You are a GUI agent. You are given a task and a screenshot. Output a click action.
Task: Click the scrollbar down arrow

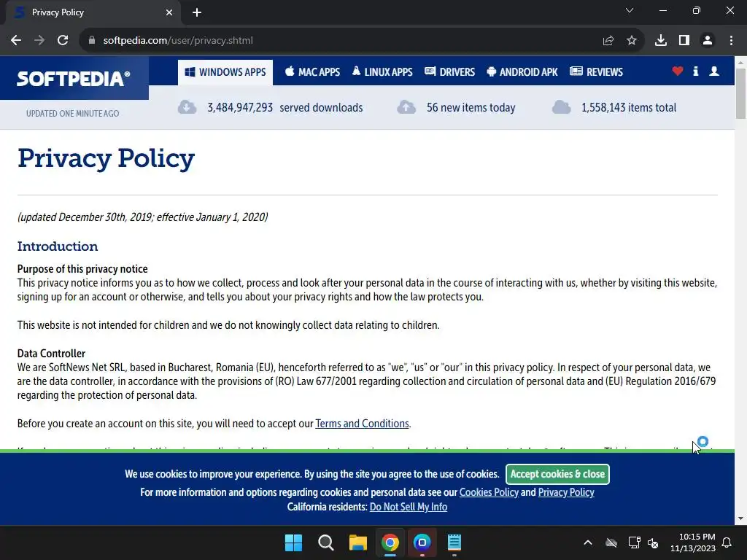(741, 518)
